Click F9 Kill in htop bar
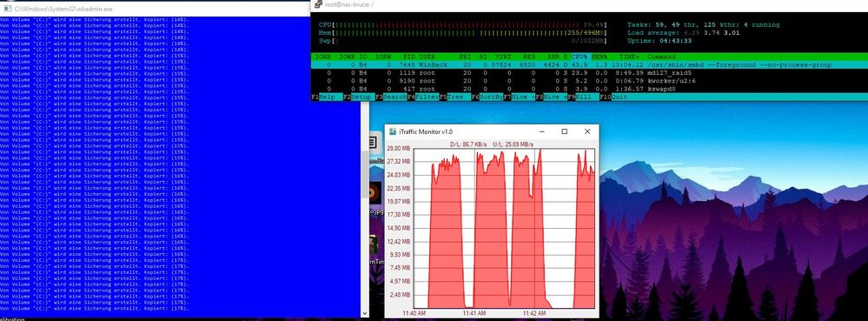The image size is (868, 321). tap(579, 97)
